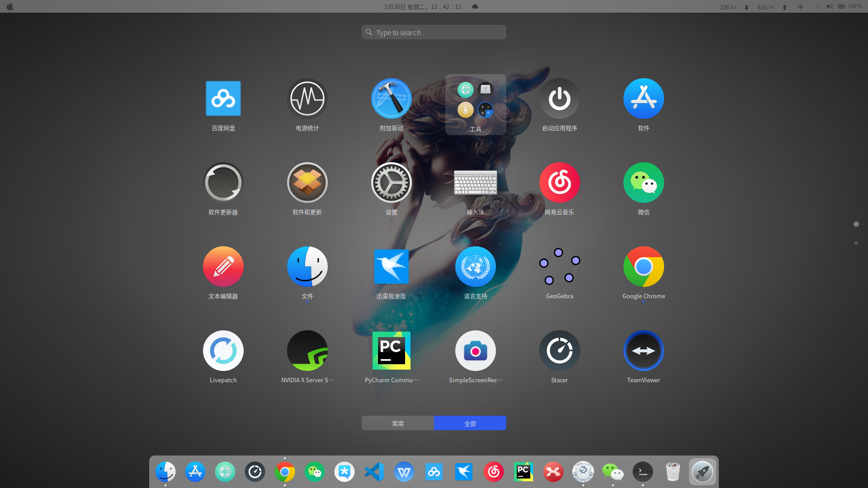Open the 设置 (Settings) app
Image resolution: width=868 pixels, height=488 pixels.
pyautogui.click(x=391, y=183)
